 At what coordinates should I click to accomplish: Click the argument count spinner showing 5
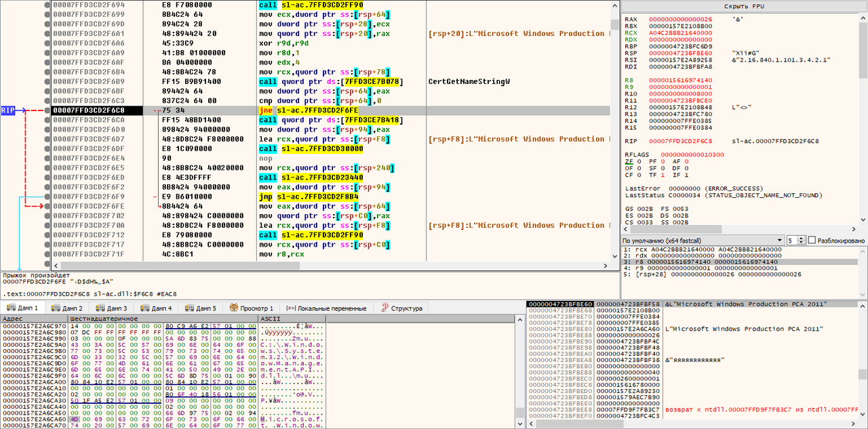795,241
